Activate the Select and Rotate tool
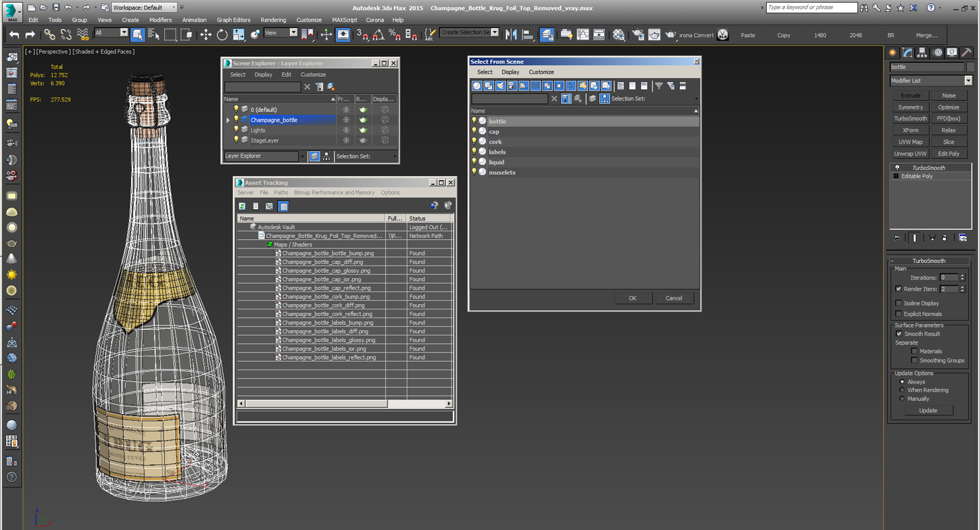The width and height of the screenshot is (980, 530). (222, 34)
